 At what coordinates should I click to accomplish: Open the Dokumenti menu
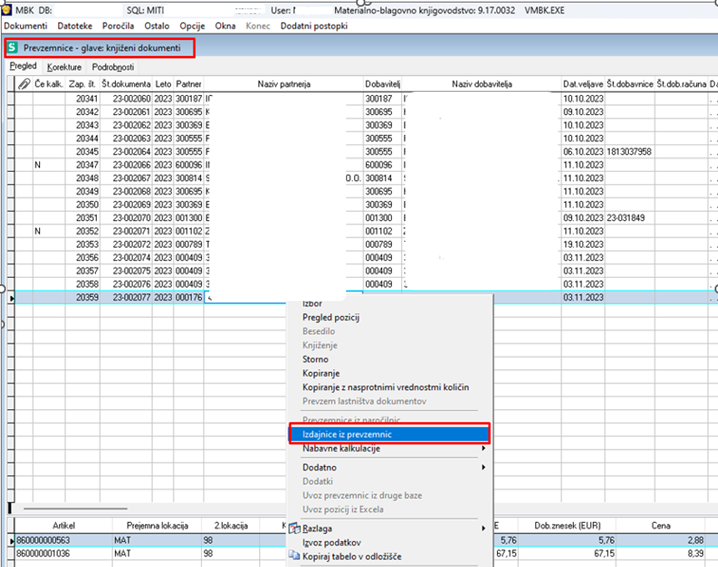coord(26,24)
